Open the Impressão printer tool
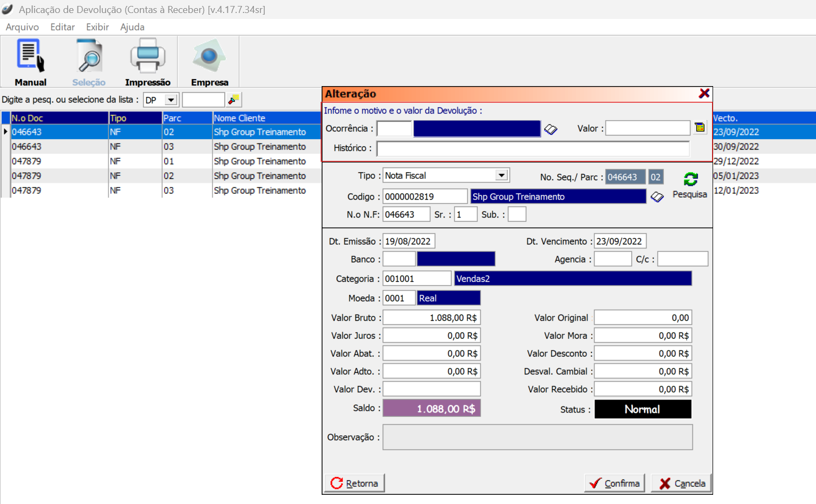The height and width of the screenshot is (504, 816). click(x=147, y=62)
